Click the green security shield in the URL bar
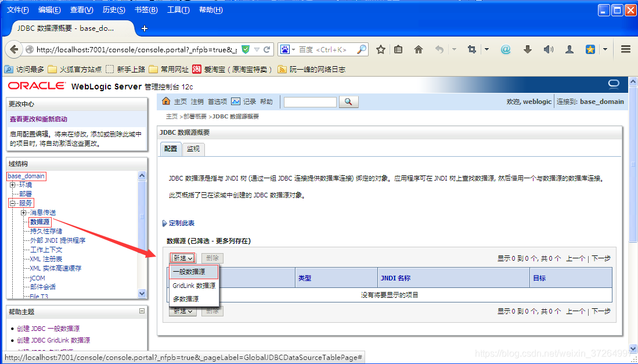The width and height of the screenshot is (638, 364). tap(246, 49)
